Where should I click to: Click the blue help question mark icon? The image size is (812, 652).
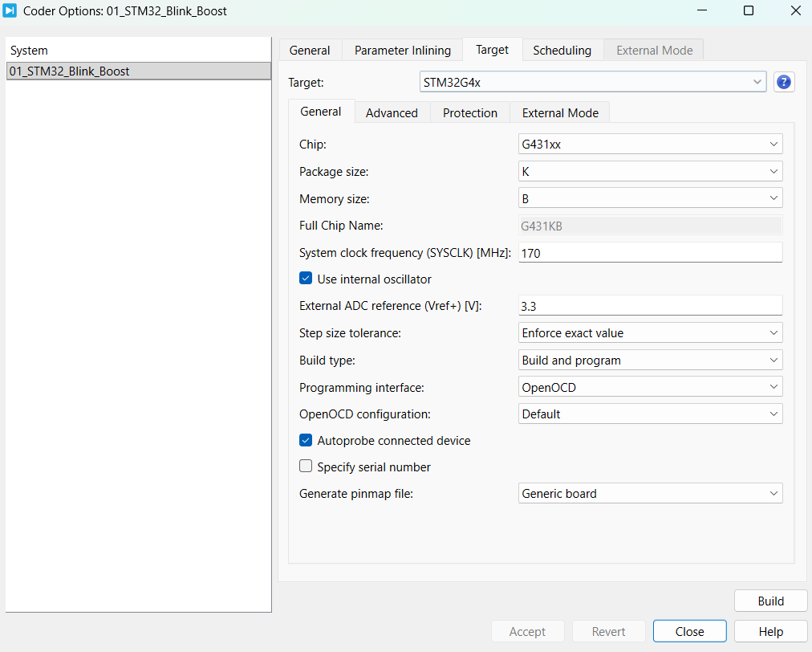click(784, 82)
